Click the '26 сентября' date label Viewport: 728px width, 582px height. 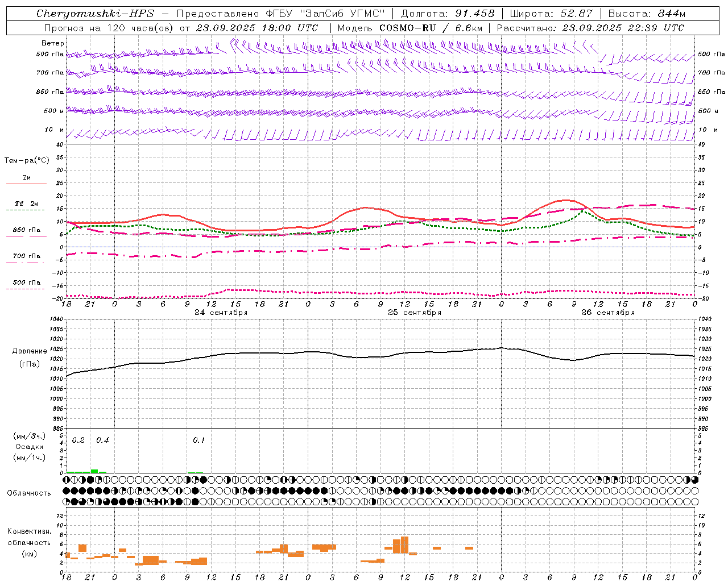(608, 313)
